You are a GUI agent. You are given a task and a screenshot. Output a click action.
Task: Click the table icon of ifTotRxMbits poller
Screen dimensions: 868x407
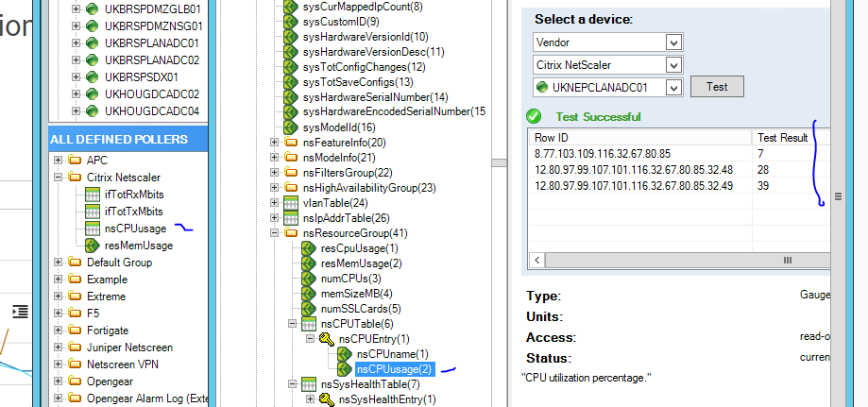(93, 195)
